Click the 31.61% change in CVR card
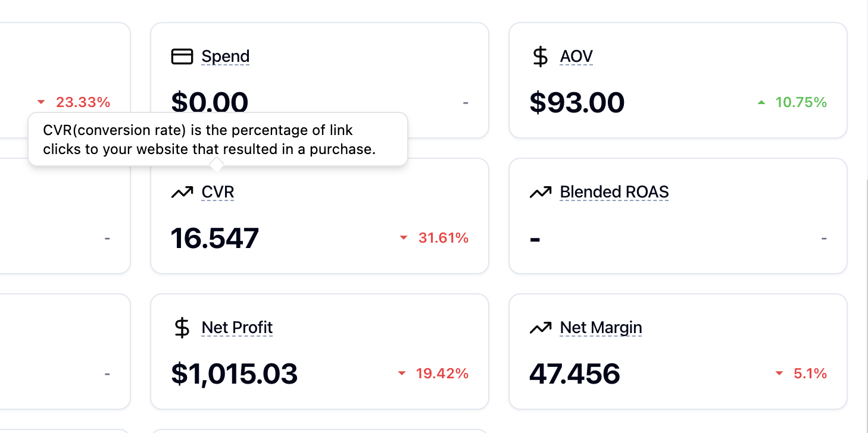868x433 pixels. pos(444,238)
